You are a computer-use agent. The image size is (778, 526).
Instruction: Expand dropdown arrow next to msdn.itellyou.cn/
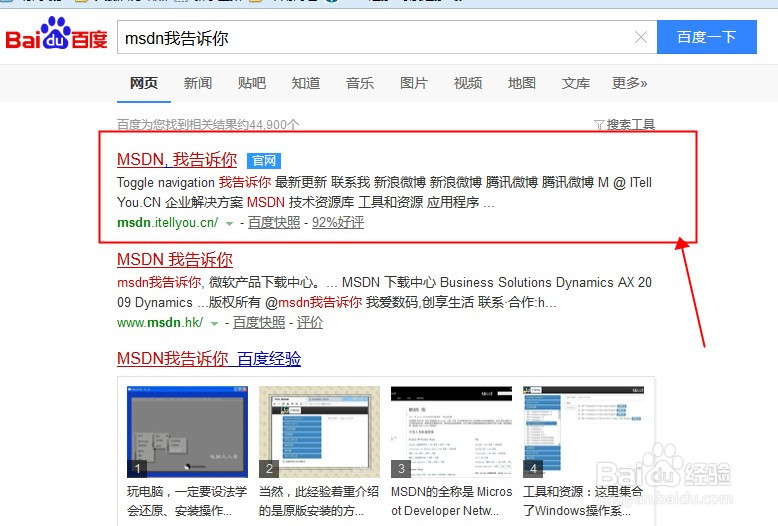click(x=229, y=224)
